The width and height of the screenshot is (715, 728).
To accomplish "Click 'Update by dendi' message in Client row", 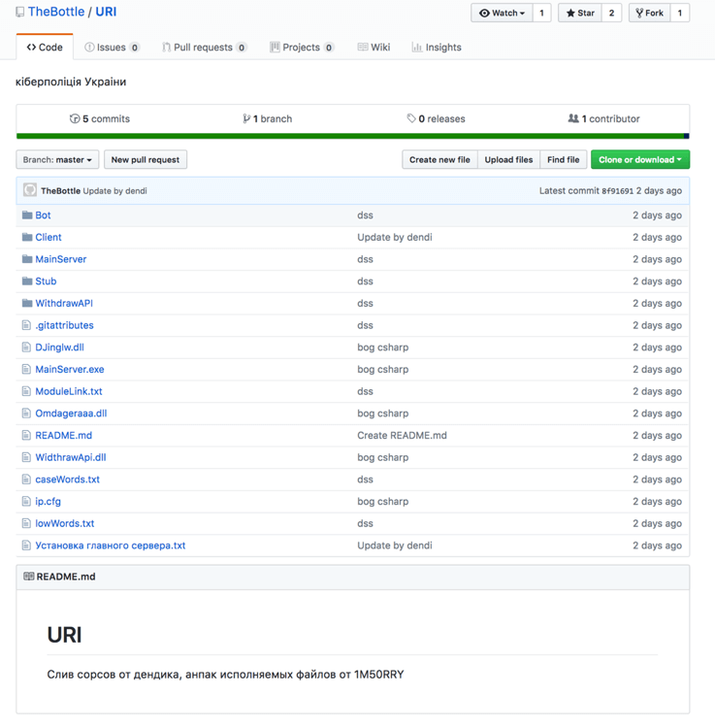I will [x=395, y=237].
